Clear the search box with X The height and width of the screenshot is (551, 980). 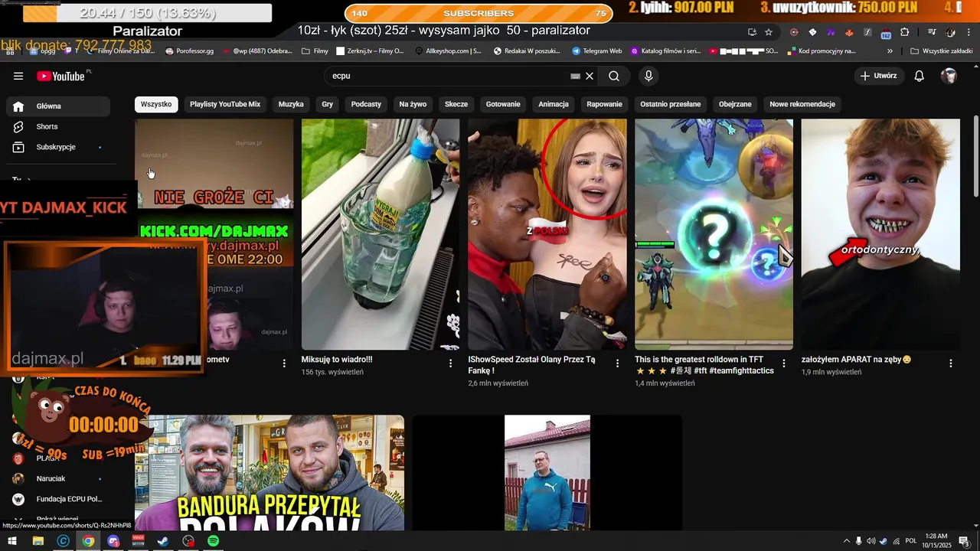point(590,76)
